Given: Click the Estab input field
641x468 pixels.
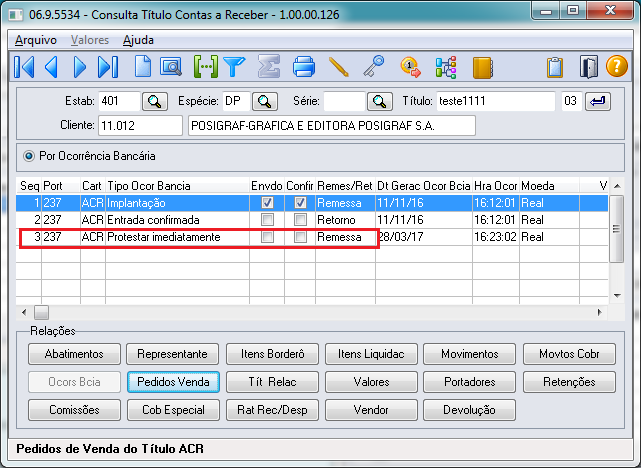Looking at the screenshot, I should [x=119, y=101].
